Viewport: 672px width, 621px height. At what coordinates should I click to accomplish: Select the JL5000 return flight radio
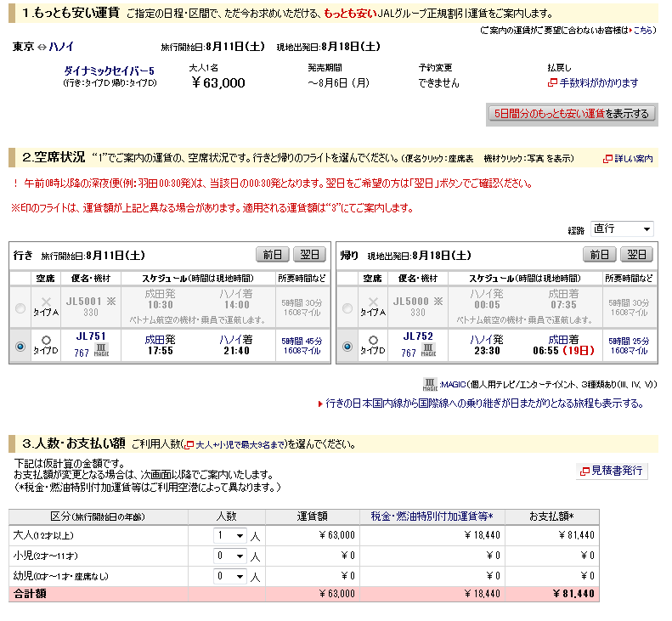(347, 308)
